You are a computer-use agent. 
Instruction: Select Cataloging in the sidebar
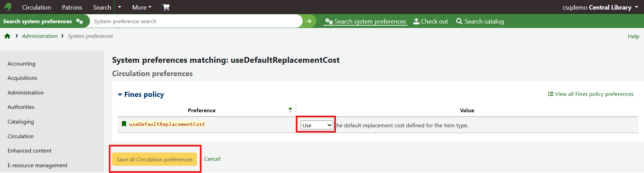coord(21,122)
